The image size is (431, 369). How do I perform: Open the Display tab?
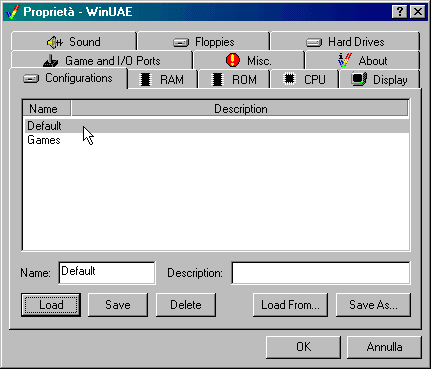pyautogui.click(x=379, y=79)
